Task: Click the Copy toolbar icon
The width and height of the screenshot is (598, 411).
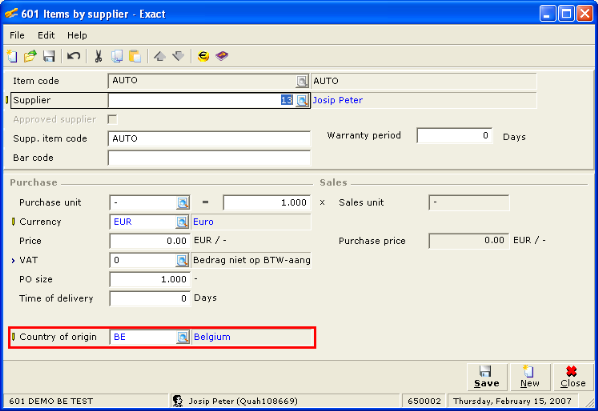Action: click(117, 56)
